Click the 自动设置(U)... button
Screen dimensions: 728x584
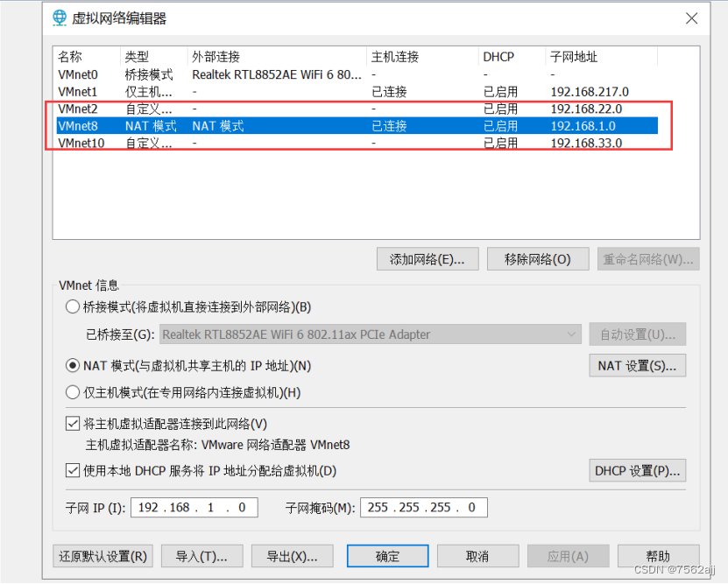pyautogui.click(x=638, y=334)
